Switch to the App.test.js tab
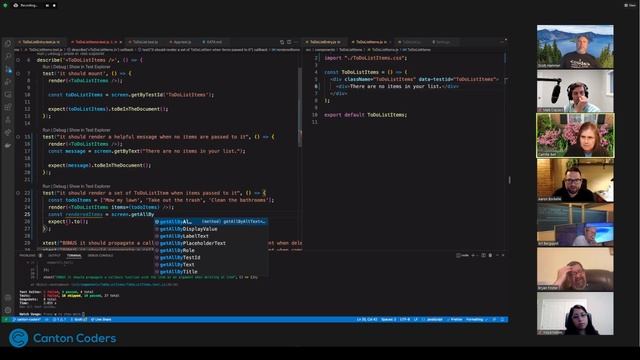The height and width of the screenshot is (360, 640). 182,42
